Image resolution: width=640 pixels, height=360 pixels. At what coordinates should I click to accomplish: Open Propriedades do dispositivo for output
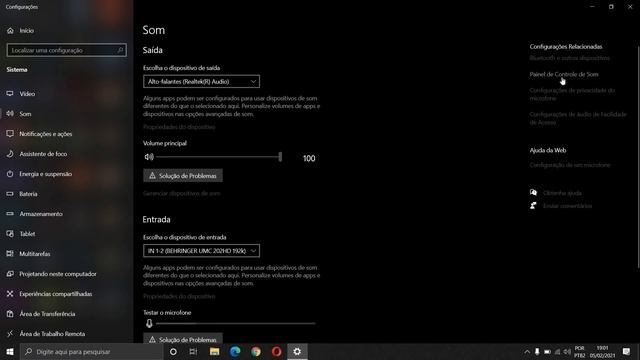[179, 127]
